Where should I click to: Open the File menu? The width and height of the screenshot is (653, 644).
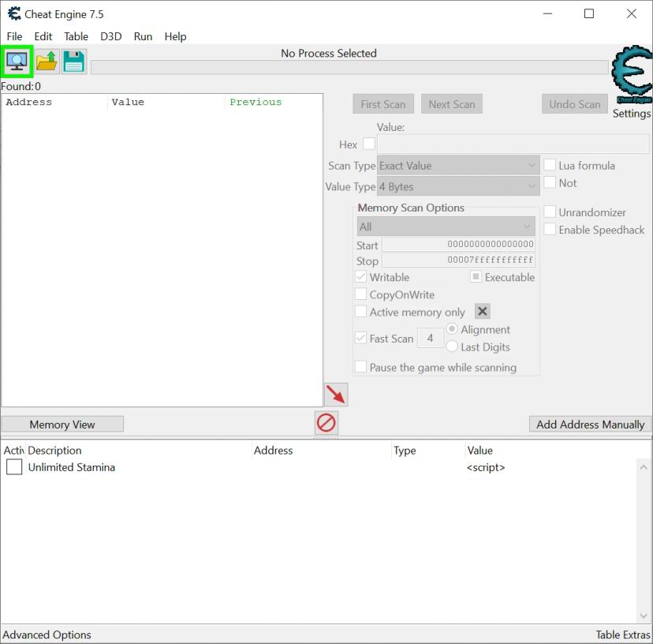14,36
